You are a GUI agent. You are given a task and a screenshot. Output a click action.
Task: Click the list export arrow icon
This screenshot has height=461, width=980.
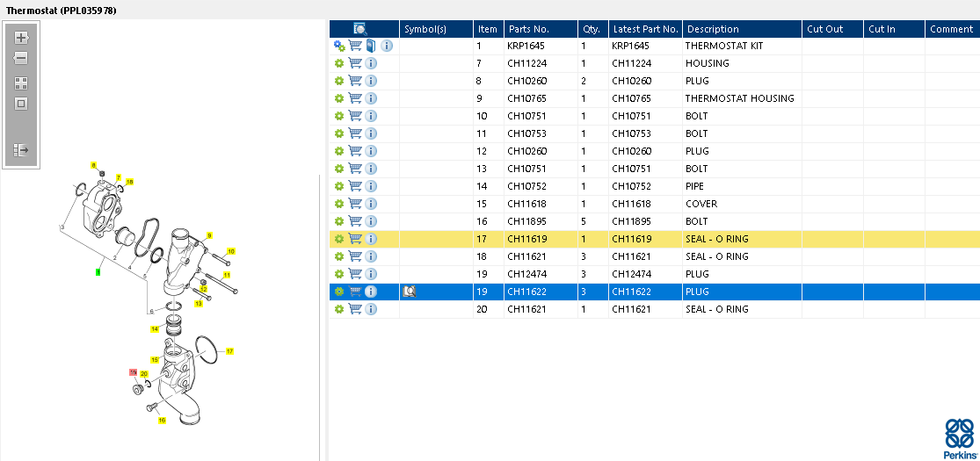(21, 150)
